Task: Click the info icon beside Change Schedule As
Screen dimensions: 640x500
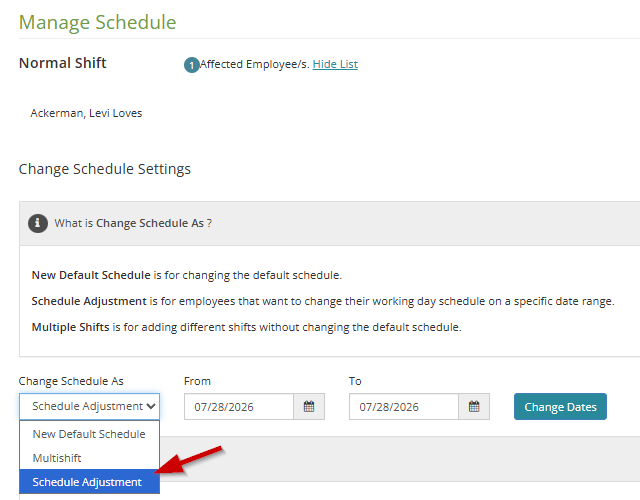Action: [38, 223]
